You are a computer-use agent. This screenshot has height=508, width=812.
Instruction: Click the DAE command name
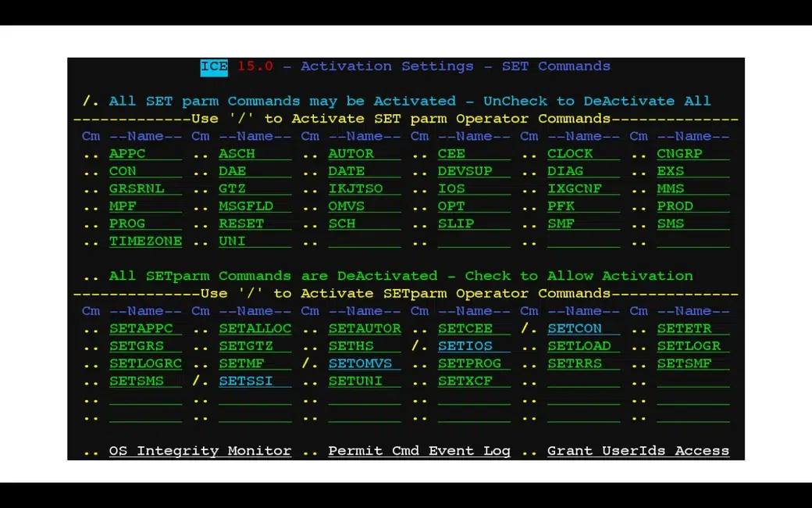[x=232, y=172]
